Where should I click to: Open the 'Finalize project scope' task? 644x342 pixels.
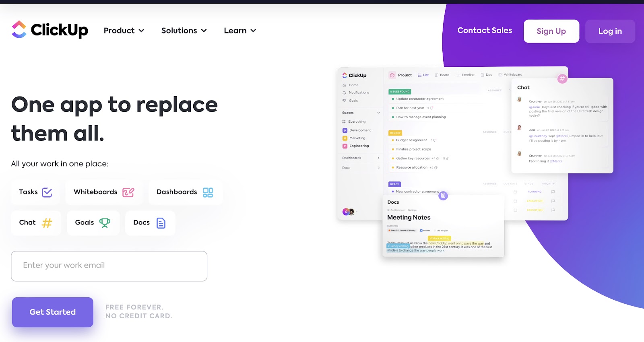pos(413,149)
